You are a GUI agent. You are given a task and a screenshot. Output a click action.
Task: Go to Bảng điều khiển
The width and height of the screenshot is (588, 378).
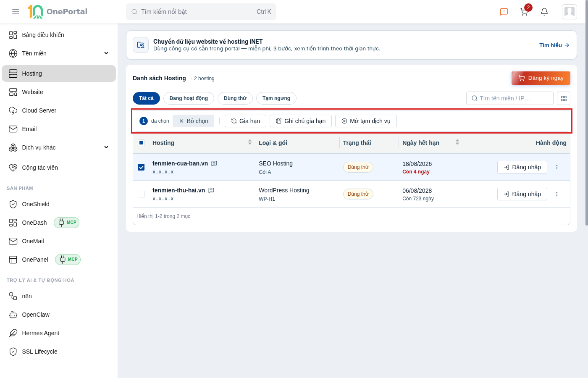(x=59, y=35)
